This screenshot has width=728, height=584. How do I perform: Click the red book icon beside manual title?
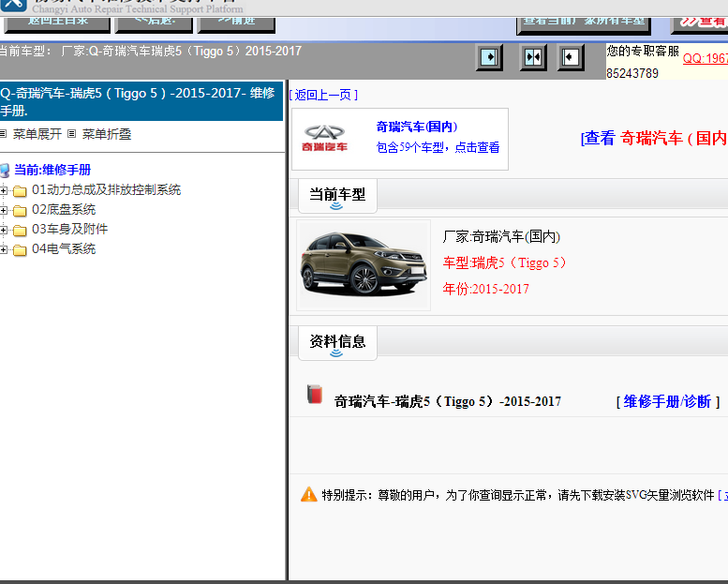(x=315, y=394)
